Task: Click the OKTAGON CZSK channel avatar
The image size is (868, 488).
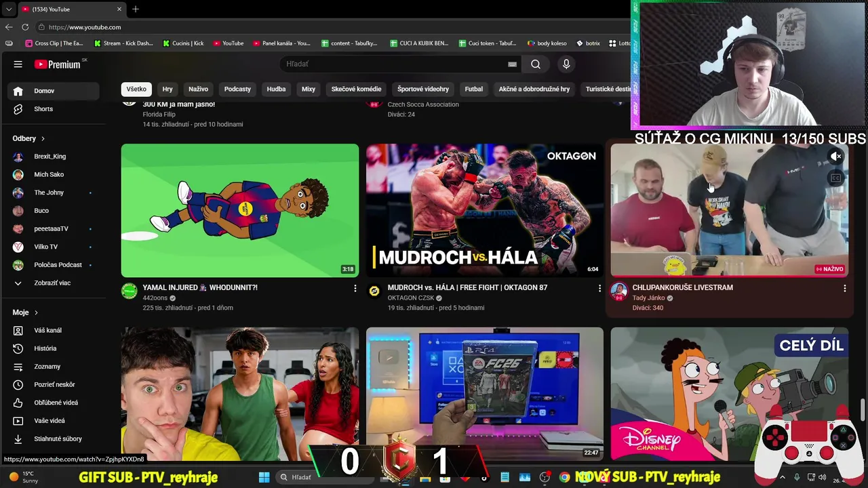Action: coord(374,291)
